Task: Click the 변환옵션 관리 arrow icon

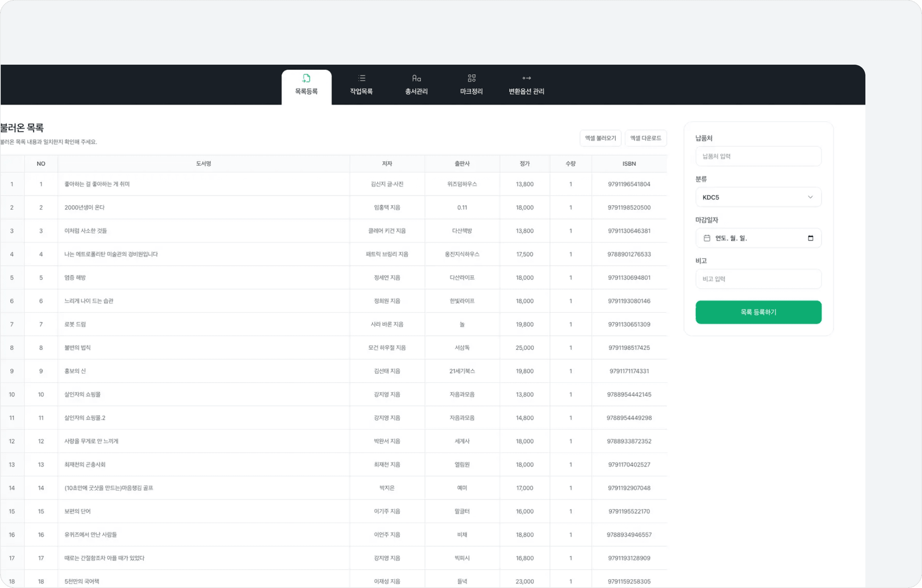Action: (526, 78)
